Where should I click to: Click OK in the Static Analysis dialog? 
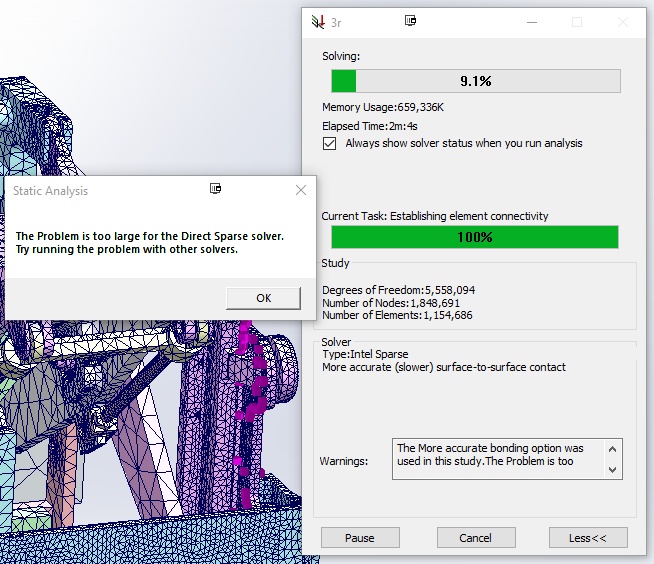click(x=263, y=298)
